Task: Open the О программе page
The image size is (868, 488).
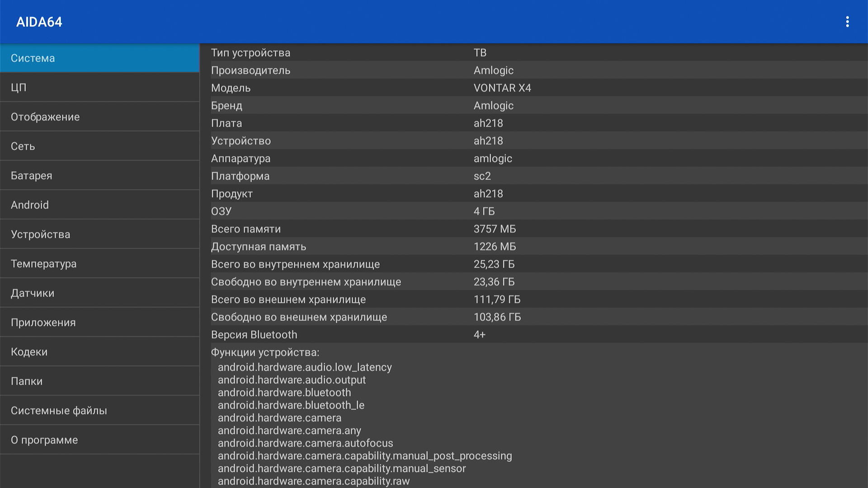Action: pos(99,440)
